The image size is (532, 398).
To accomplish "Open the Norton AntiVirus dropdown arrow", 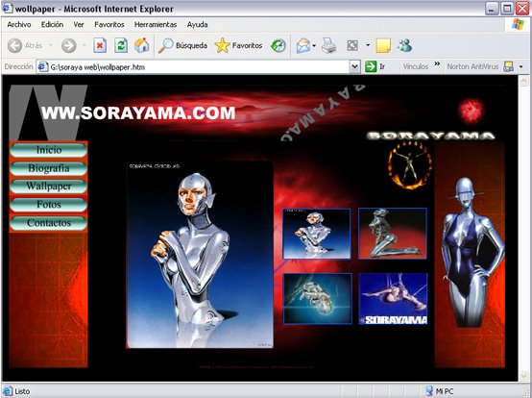I will coord(521,66).
